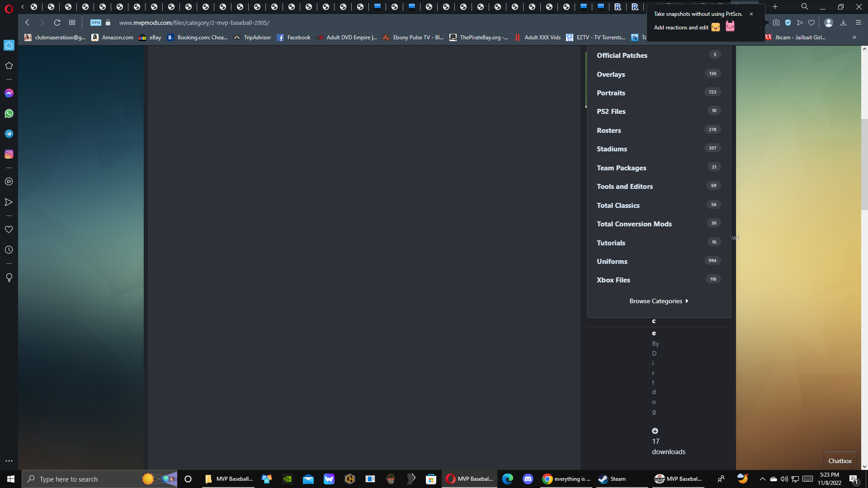The width and height of the screenshot is (868, 488).
Task: Click sidebar Home speed dial icon
Action: 9,45
